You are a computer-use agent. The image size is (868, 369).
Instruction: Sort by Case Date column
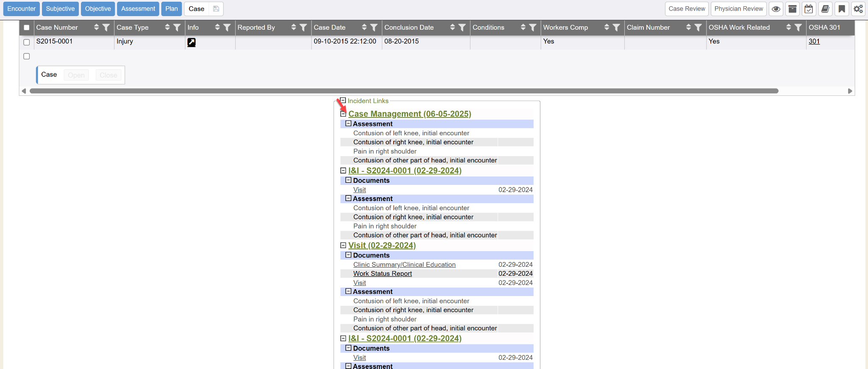coord(364,28)
